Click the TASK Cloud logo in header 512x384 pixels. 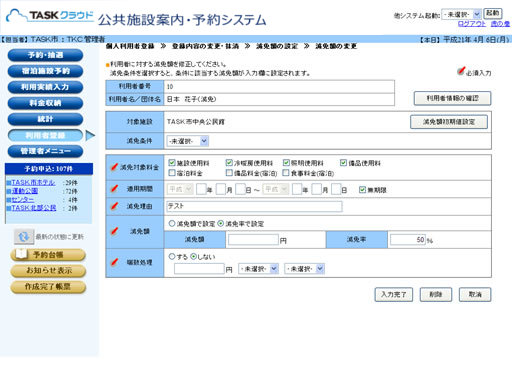tap(50, 16)
